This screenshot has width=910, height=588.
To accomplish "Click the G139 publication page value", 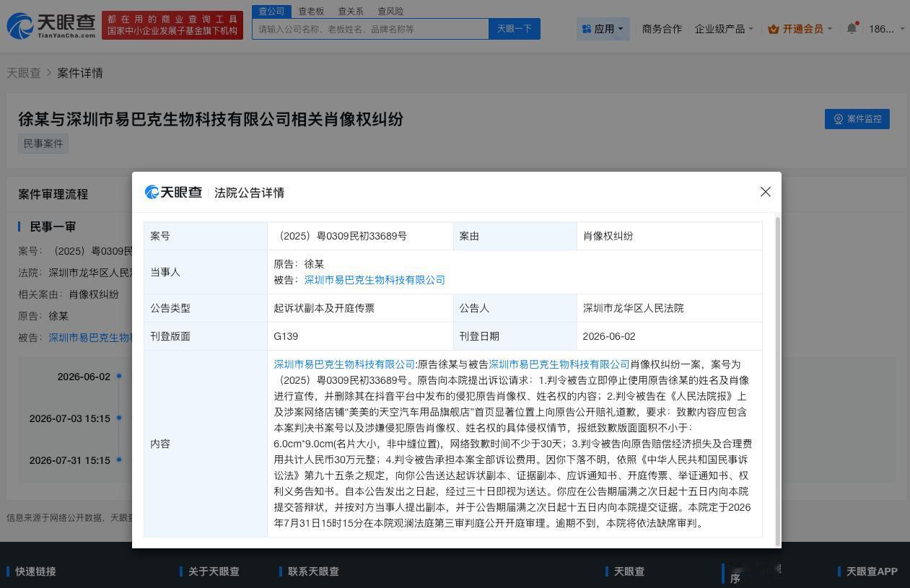I will [x=286, y=336].
